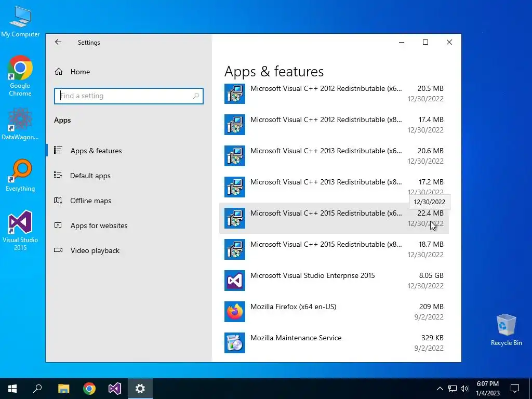Open Default apps settings page
This screenshot has width=532, height=399.
click(x=129, y=176)
